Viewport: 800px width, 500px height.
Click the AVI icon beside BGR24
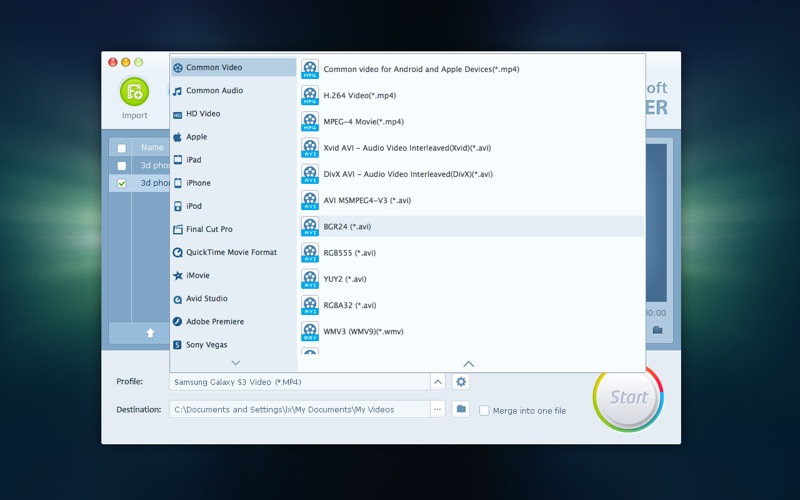pos(310,227)
